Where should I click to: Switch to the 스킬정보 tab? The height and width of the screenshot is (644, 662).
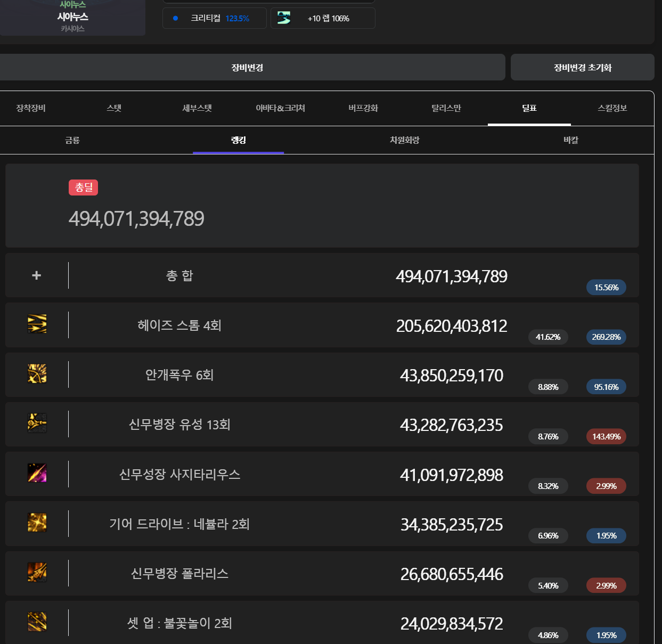(x=612, y=108)
